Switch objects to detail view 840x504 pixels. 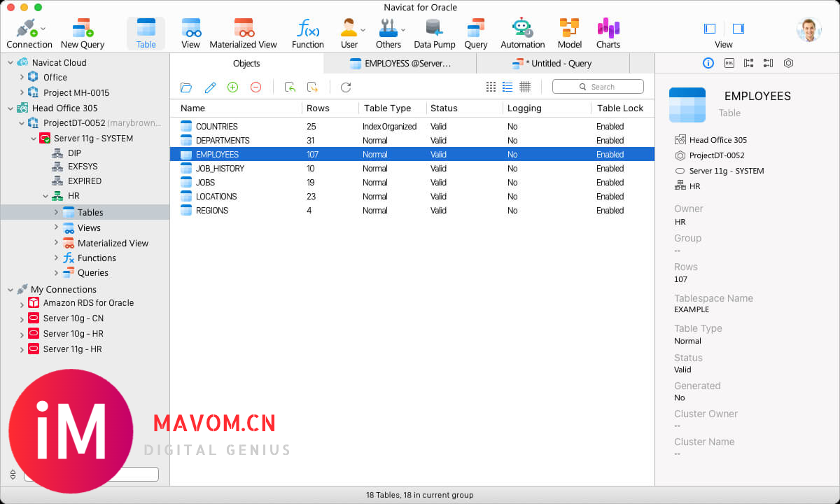[525, 87]
